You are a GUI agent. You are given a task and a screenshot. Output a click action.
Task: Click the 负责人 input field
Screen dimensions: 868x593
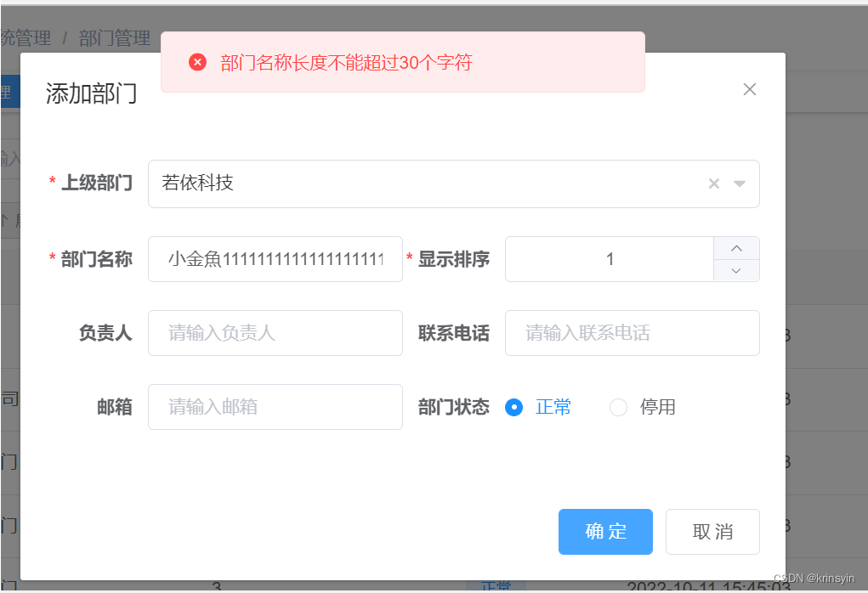(275, 333)
